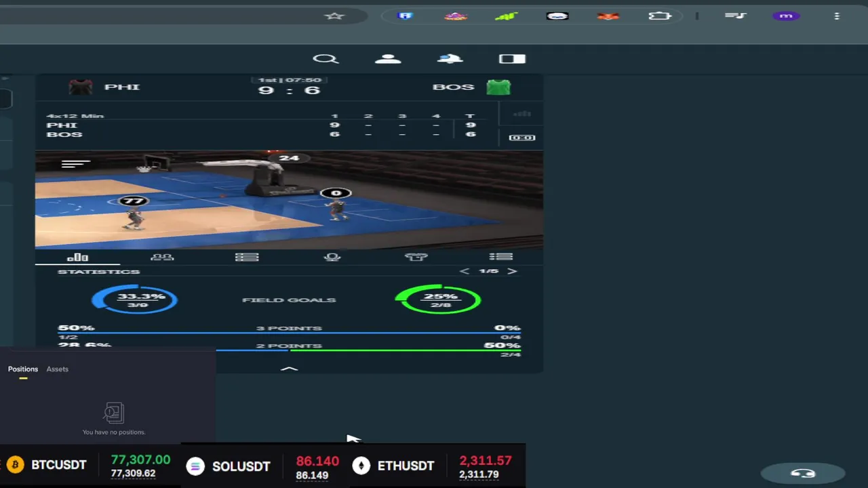Go to next statistics page arrow
Screen dimensions: 868x488
point(512,271)
